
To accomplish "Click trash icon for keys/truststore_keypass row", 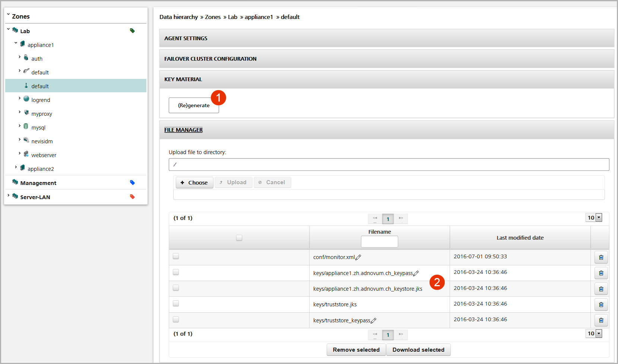I will click(x=601, y=320).
